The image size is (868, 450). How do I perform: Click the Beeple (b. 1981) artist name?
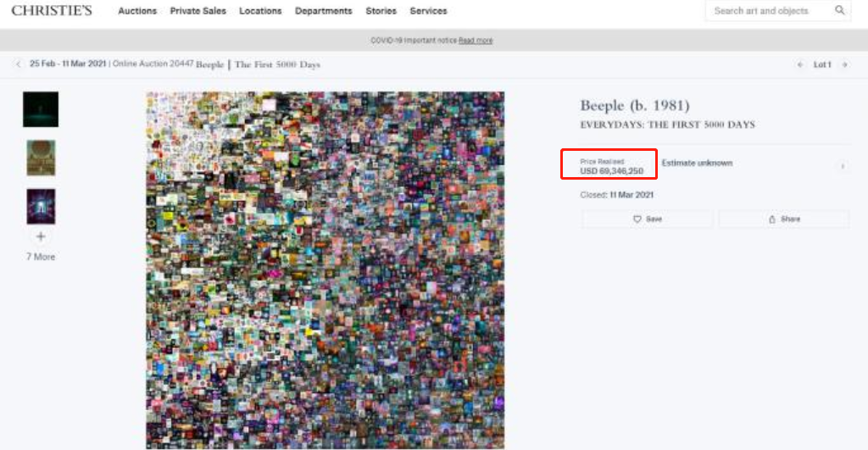click(634, 105)
